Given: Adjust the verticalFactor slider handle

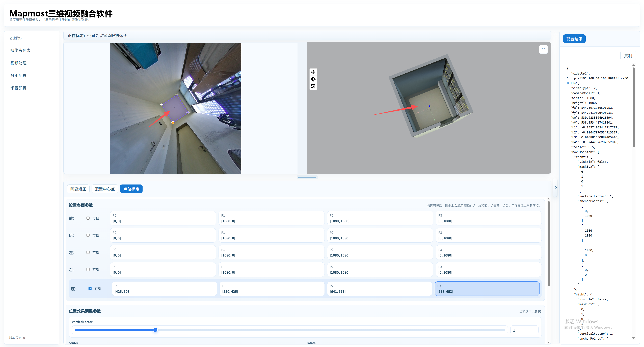Looking at the screenshot, I should pyautogui.click(x=155, y=330).
